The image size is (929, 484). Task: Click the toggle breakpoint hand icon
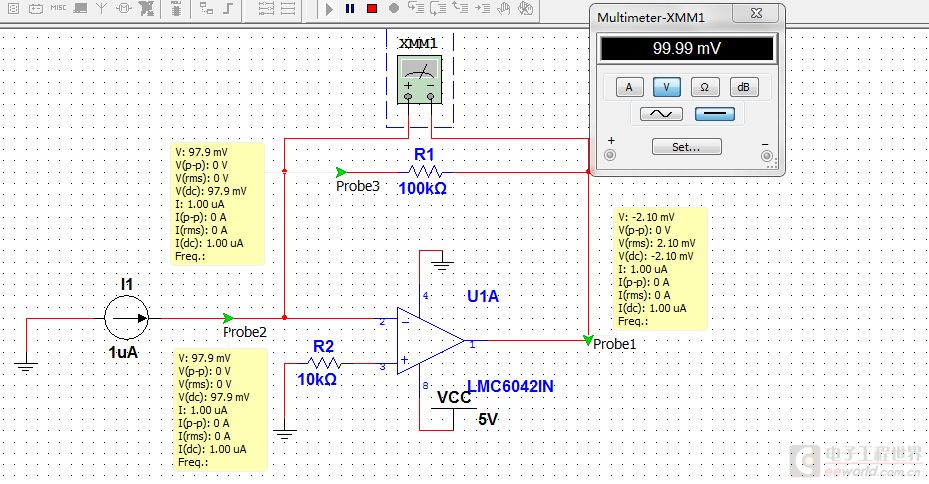pyautogui.click(x=504, y=8)
